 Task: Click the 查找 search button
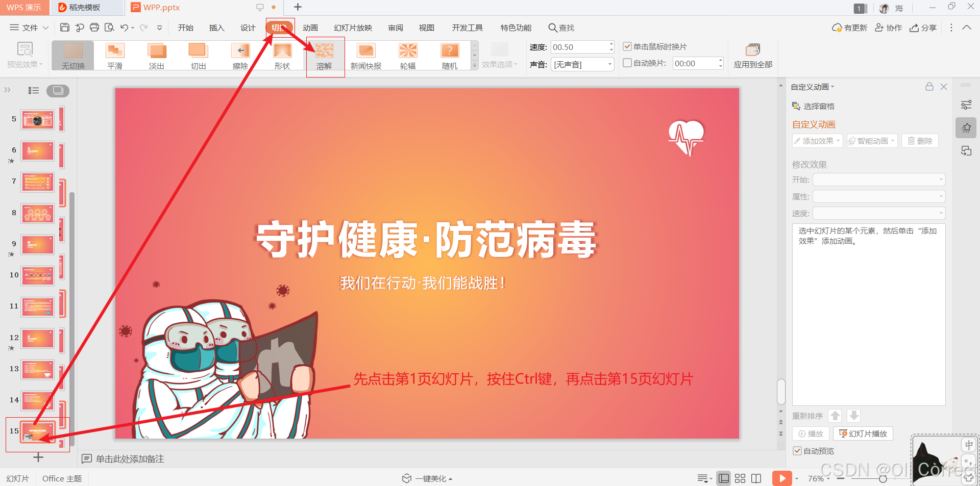561,28
